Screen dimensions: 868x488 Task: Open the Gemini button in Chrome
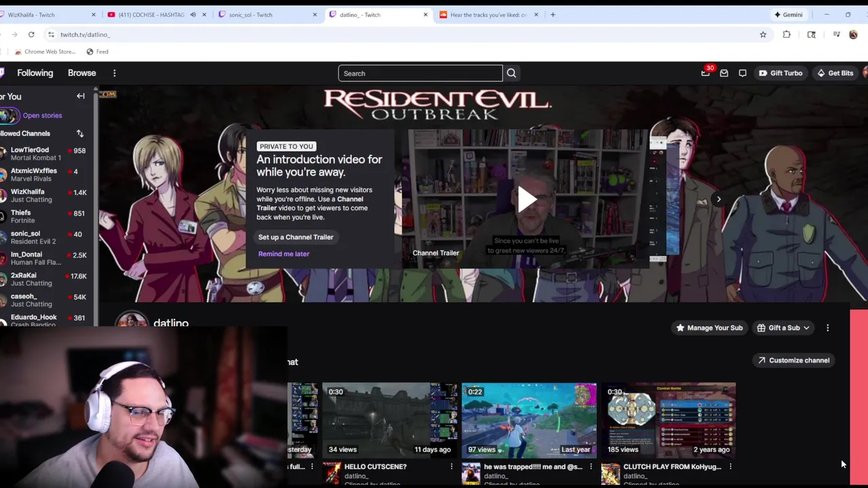(x=788, y=14)
